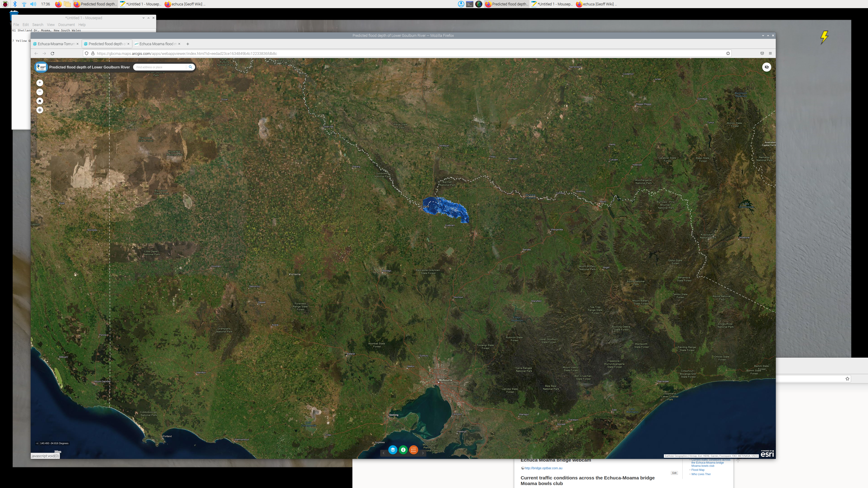868x488 pixels.
Task: Click left chevron of widget controller
Action: [x=383, y=453]
